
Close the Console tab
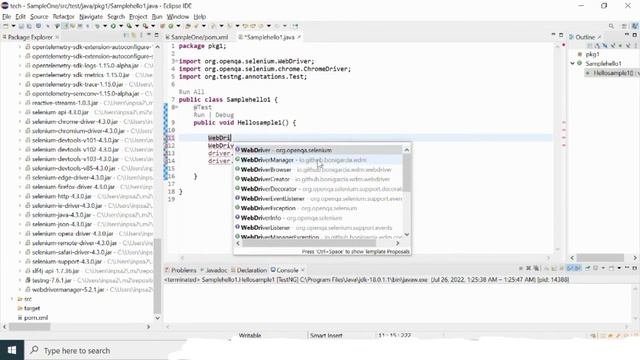[302, 270]
